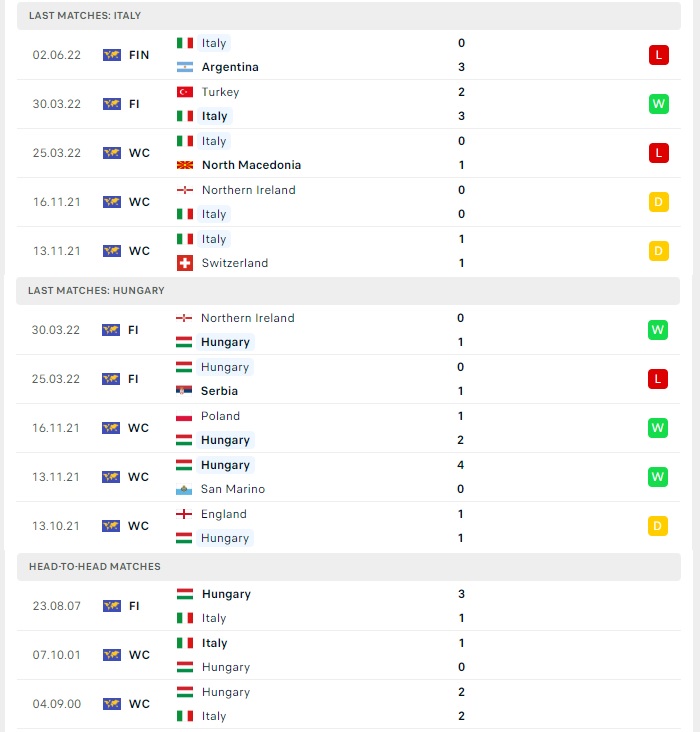
Task: Open the North Macedonia team link
Action: [251, 165]
